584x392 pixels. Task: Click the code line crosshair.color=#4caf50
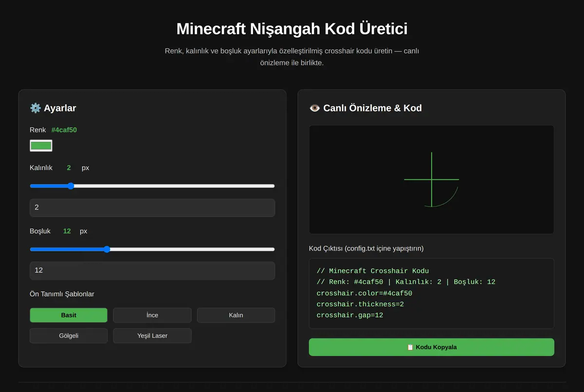(x=365, y=293)
